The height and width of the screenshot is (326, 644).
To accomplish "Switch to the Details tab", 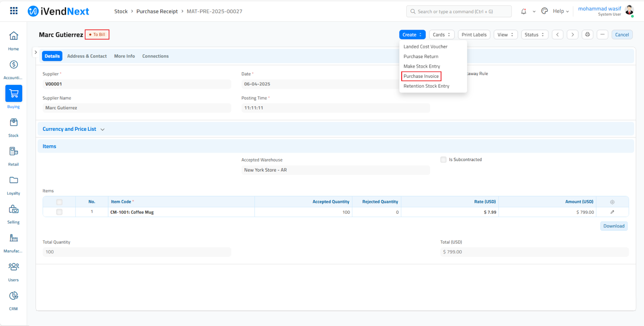I will coord(52,56).
